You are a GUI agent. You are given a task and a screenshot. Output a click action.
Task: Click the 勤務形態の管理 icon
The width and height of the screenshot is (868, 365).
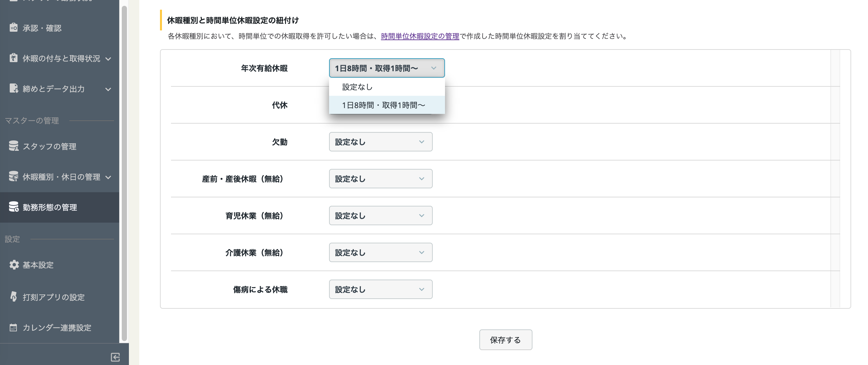click(14, 207)
